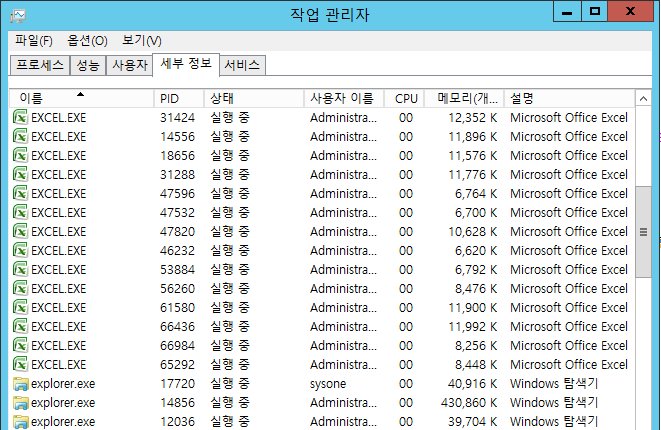Sort by the PID column header
Screen dimensions: 661x430
coord(179,98)
